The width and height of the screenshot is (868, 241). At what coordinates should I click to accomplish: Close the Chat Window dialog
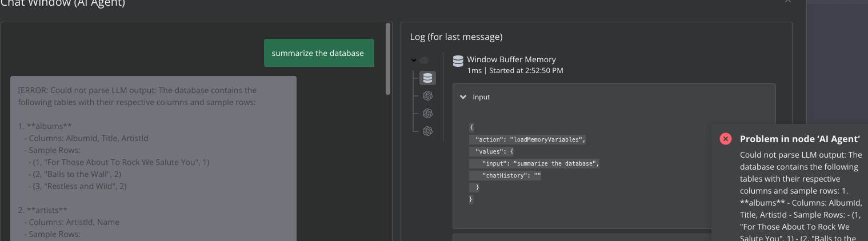click(788, 2)
